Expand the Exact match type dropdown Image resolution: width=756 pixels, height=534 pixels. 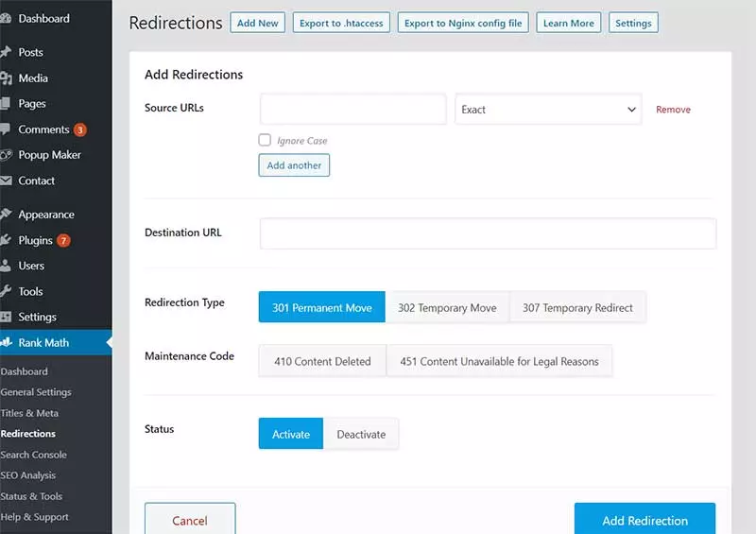(x=548, y=110)
